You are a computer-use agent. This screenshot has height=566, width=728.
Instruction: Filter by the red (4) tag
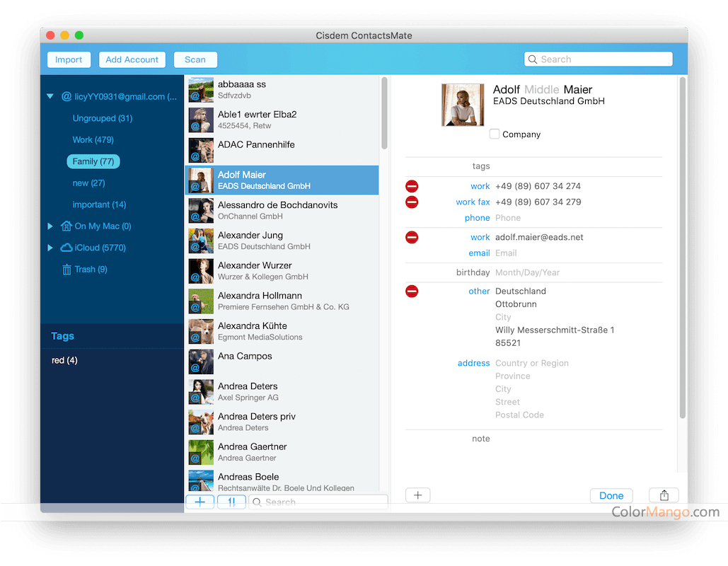64,360
